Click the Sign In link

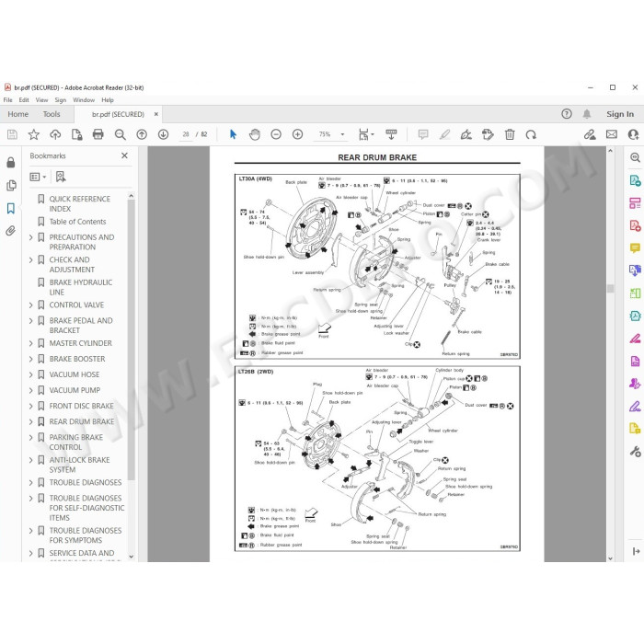coord(620,114)
